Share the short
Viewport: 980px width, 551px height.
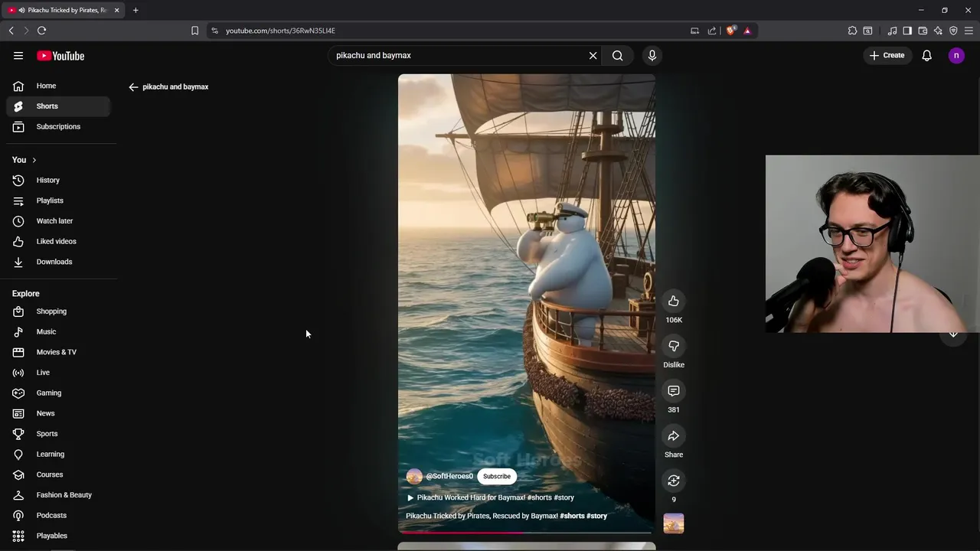click(x=674, y=436)
